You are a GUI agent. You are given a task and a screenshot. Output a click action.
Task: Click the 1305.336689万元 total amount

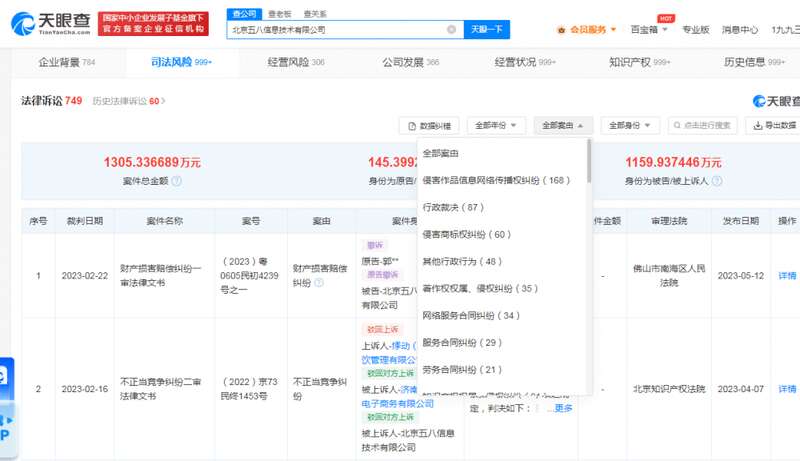click(x=152, y=162)
